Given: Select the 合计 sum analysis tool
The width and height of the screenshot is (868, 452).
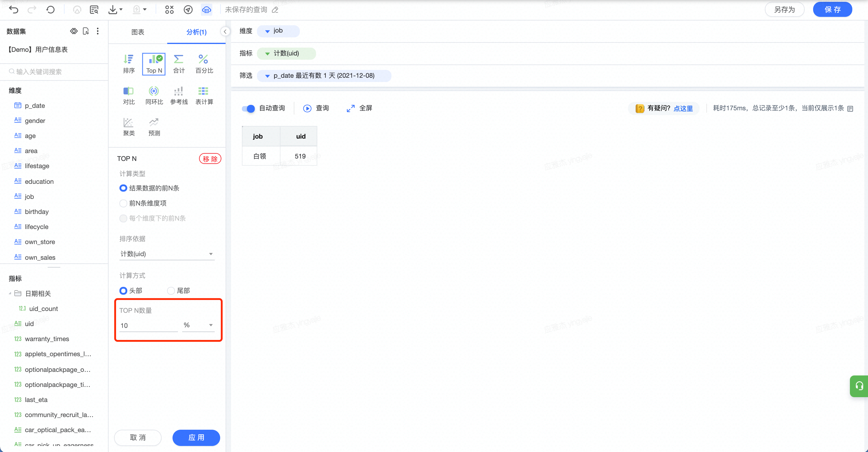Looking at the screenshot, I should point(179,64).
